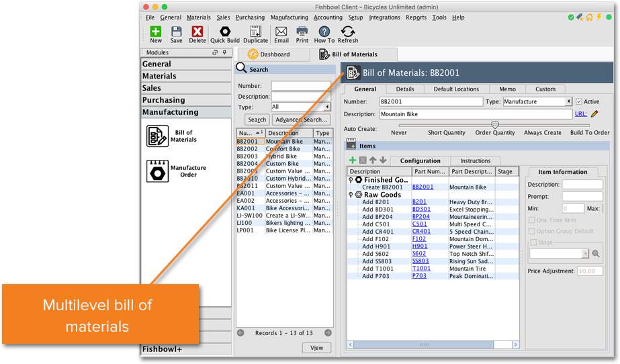The image size is (620, 364).
Task: Pin the Modules panel
Action: 224,52
